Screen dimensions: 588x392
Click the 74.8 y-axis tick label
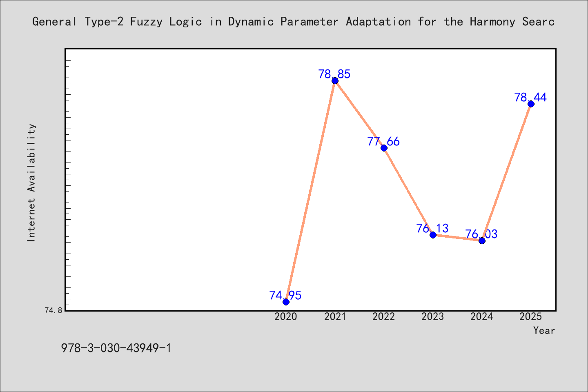[x=53, y=310]
